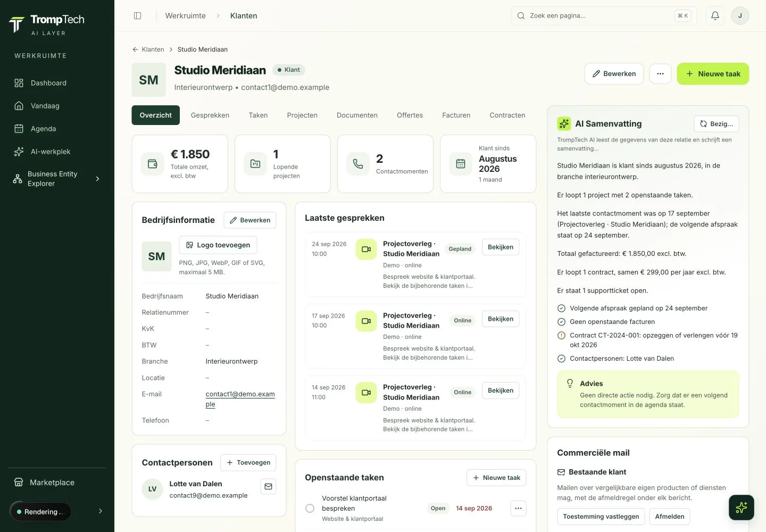Click the AI Samenvatting sparkle icon
This screenshot has height=532, width=766.
click(x=564, y=123)
